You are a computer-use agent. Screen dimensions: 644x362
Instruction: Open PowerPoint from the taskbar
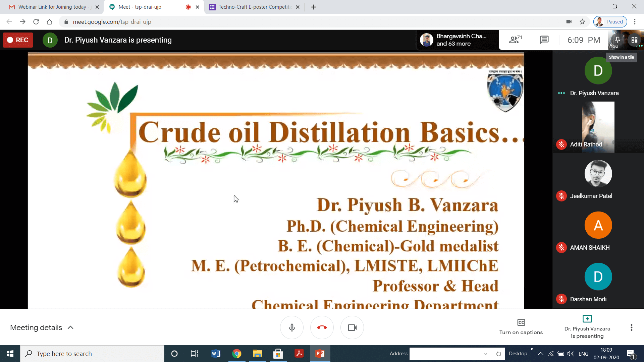click(320, 354)
